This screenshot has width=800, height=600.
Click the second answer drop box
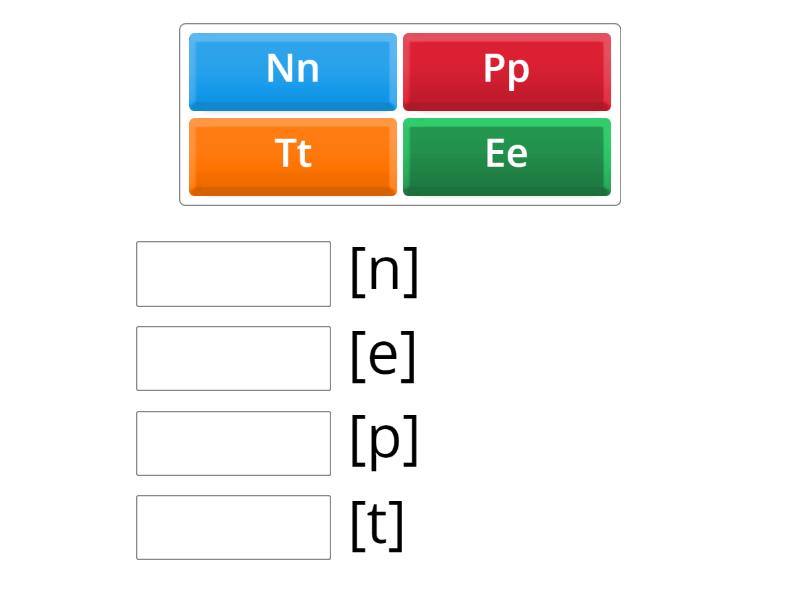[x=233, y=358]
